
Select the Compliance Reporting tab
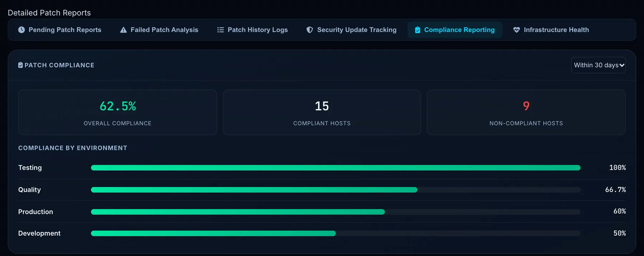pyautogui.click(x=455, y=30)
